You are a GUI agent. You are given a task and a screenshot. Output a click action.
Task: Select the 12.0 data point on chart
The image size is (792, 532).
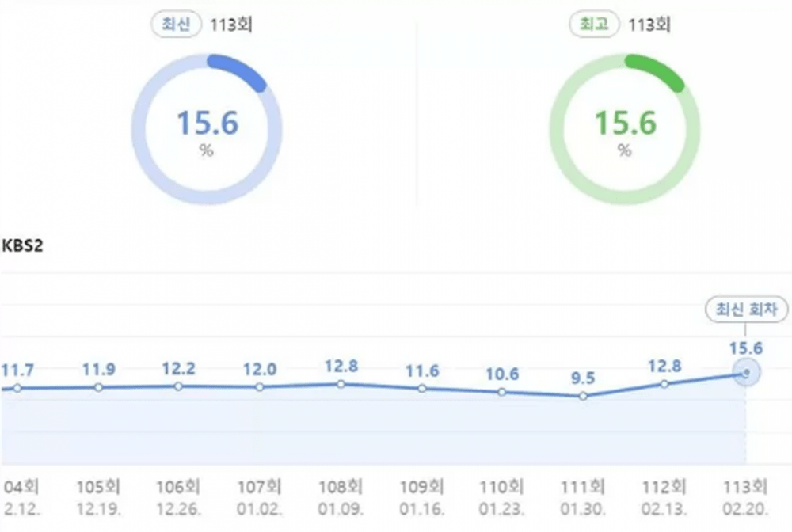(259, 387)
